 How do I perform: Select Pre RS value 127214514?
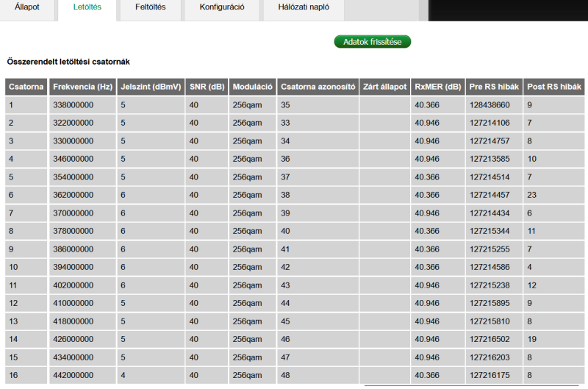(494, 177)
